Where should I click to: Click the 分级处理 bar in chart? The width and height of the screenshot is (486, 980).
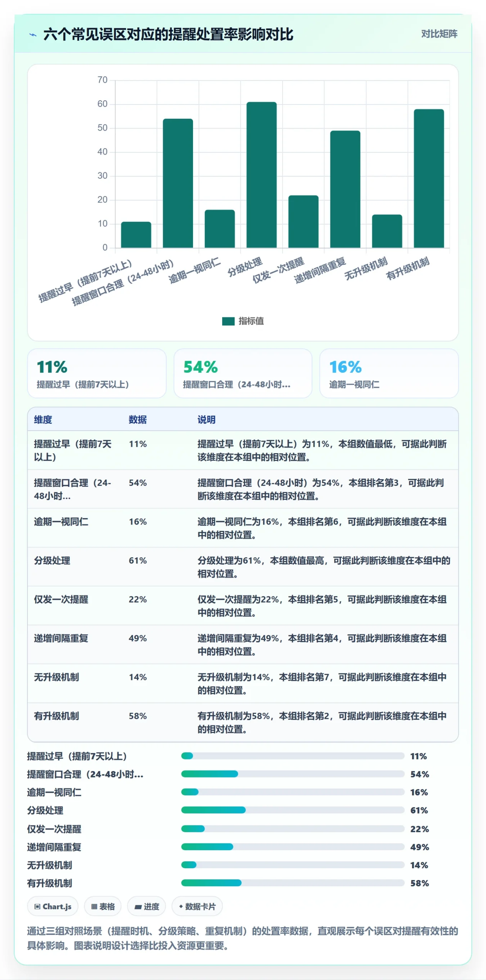point(261,175)
